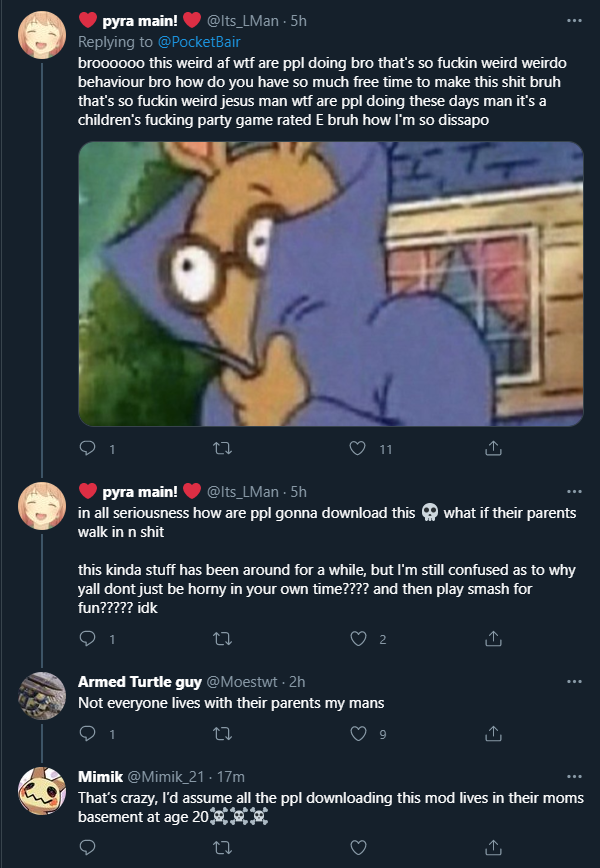Open more options on Armed Turtle tweet

(x=575, y=681)
